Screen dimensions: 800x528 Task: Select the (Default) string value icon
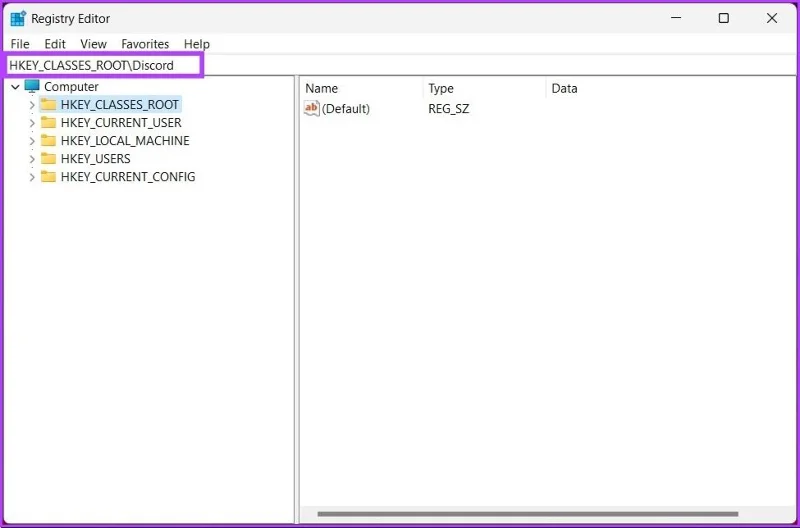(312, 108)
